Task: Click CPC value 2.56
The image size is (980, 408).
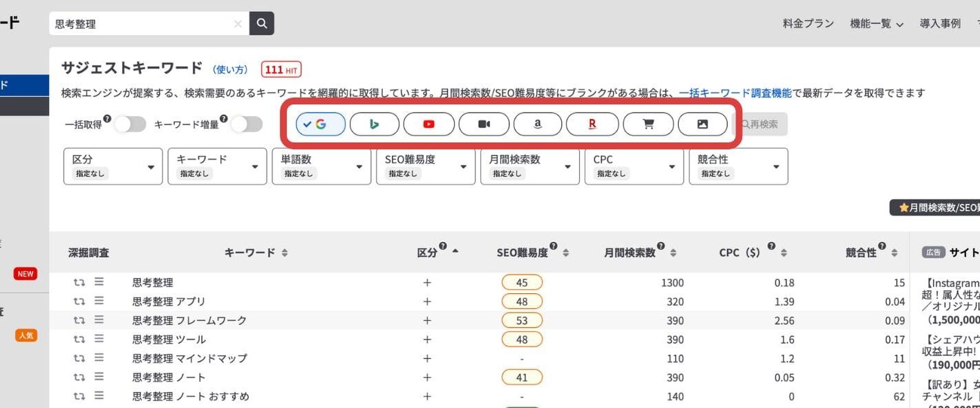Action: 784,321
